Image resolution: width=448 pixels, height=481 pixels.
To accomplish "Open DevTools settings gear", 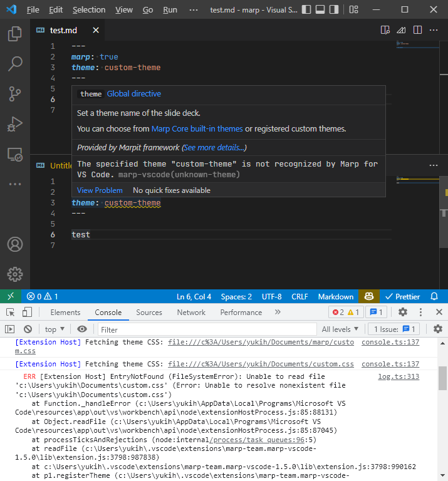I will click(403, 313).
